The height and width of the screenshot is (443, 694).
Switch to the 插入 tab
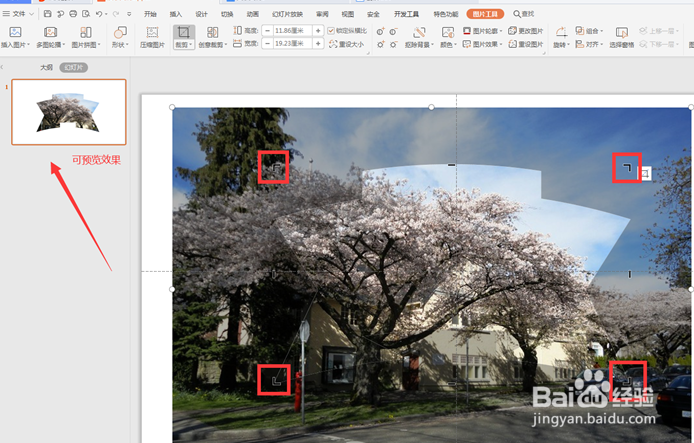[x=176, y=14]
